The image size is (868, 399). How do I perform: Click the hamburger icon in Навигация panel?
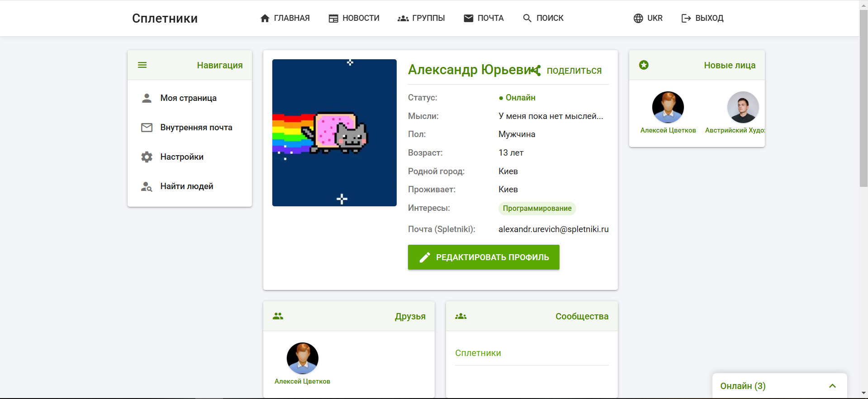(142, 65)
